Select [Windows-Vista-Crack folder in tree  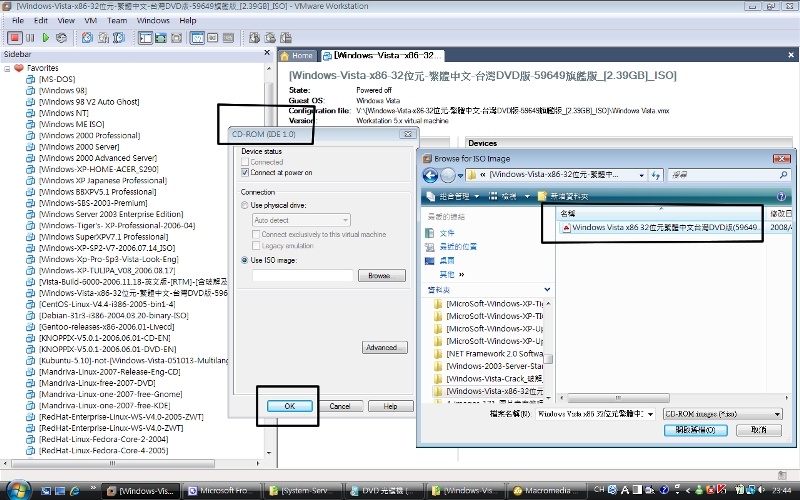[x=494, y=379]
